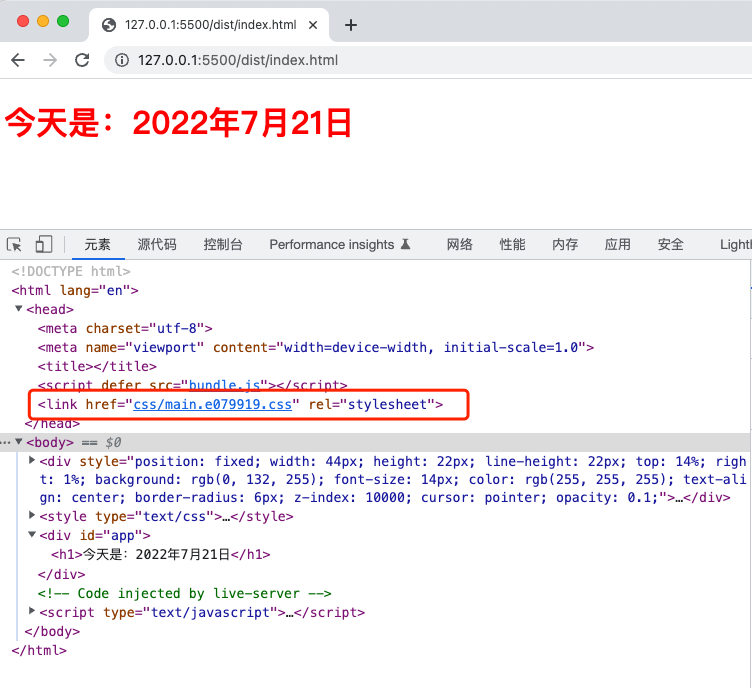752x688 pixels.
Task: Click the browser forward arrow
Action: tap(50, 60)
